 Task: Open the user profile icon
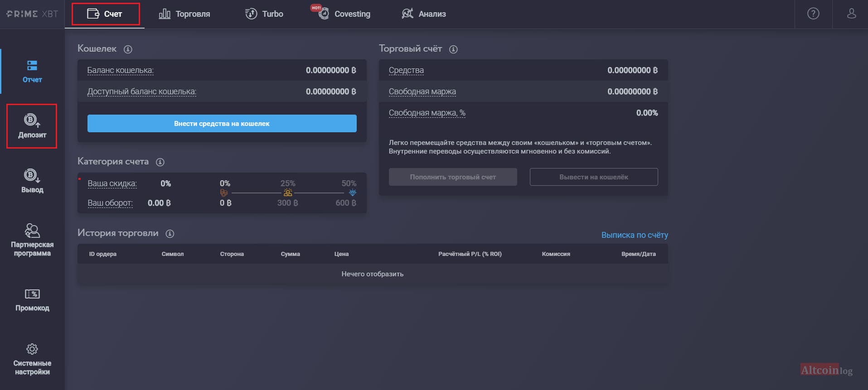852,14
